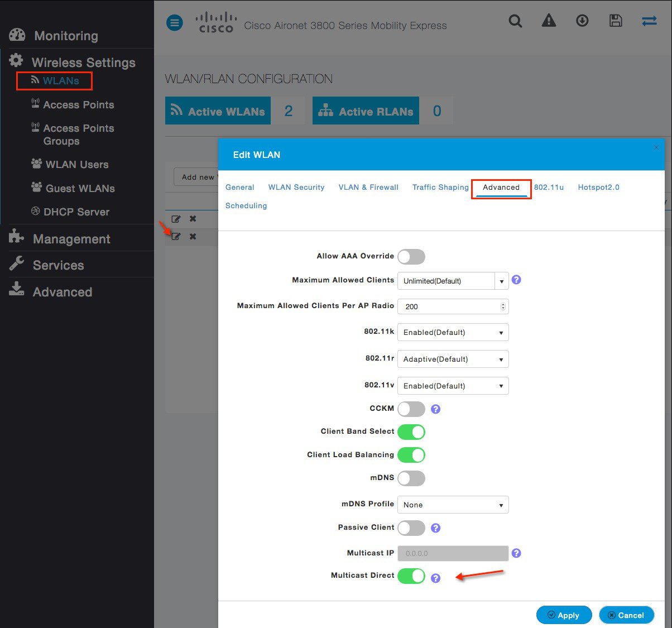This screenshot has height=628, width=672.
Task: Expand the Monitoring sidebar section
Action: tap(66, 36)
